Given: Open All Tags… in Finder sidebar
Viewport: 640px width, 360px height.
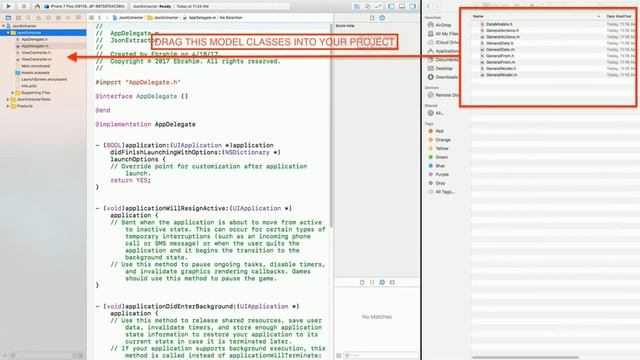Looking at the screenshot, I should pyautogui.click(x=441, y=192).
